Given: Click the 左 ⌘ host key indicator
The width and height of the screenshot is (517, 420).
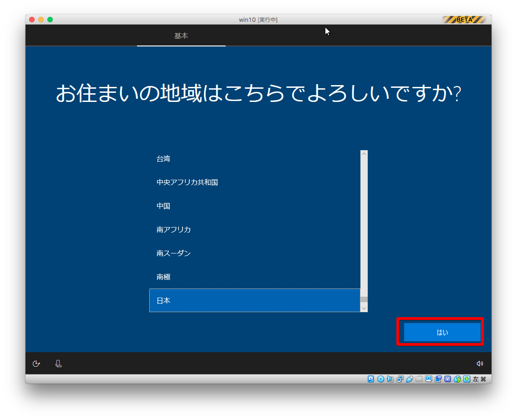Looking at the screenshot, I should (x=479, y=379).
